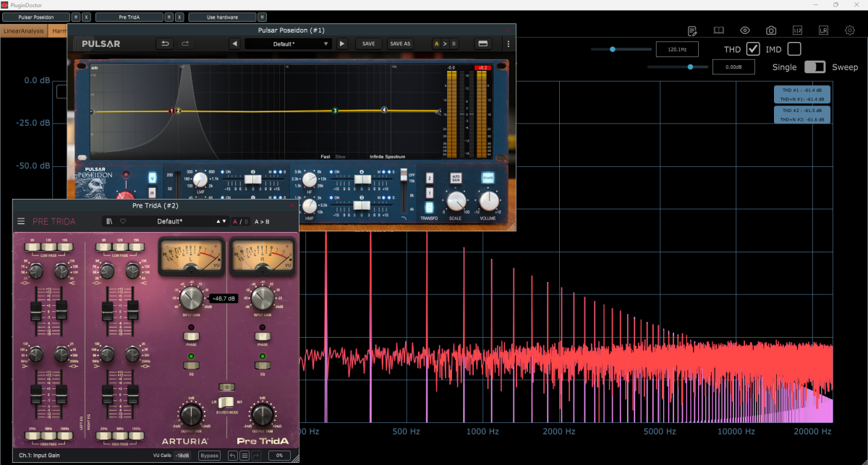Click A > B copy in Pre TridA
868x465 pixels.
263,221
